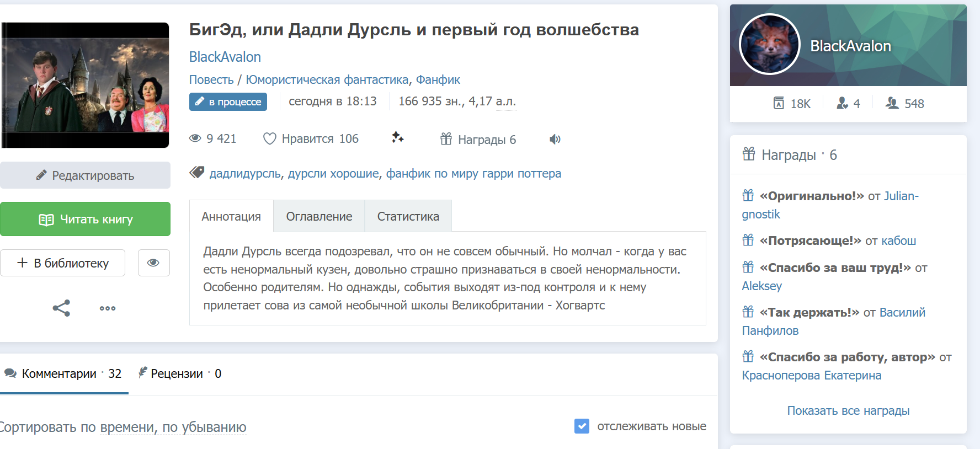Click the сегодня в 18:13 timestamp
Screen dimensions: 980x449
click(333, 101)
